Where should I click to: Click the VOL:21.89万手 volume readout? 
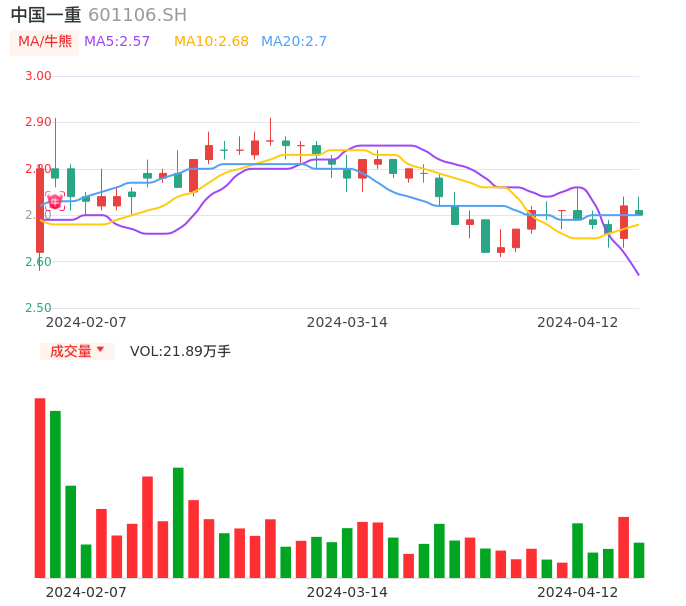click(180, 351)
